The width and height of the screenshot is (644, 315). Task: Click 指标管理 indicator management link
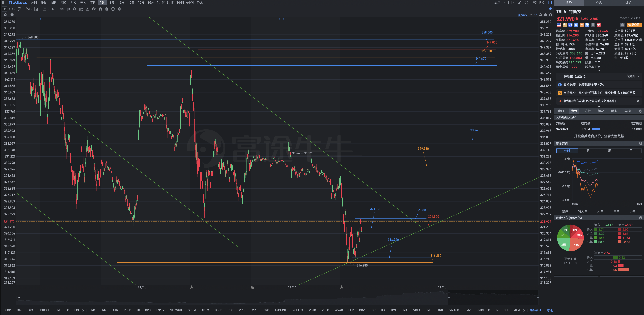pyautogui.click(x=536, y=310)
